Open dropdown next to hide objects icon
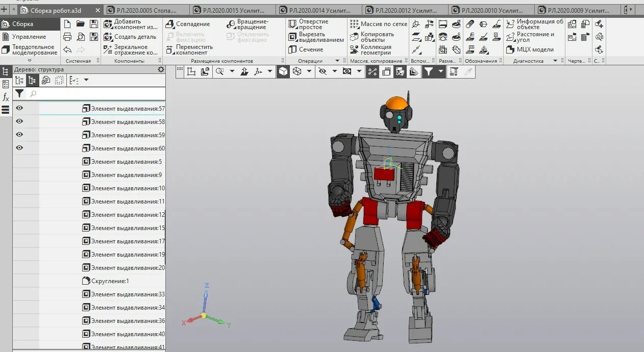This screenshot has height=352, width=644. (x=334, y=72)
